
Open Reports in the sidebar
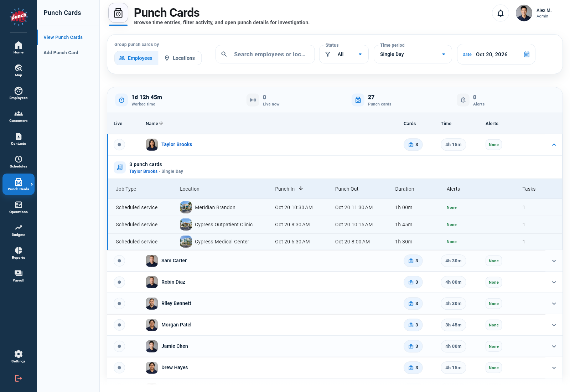coord(19,253)
